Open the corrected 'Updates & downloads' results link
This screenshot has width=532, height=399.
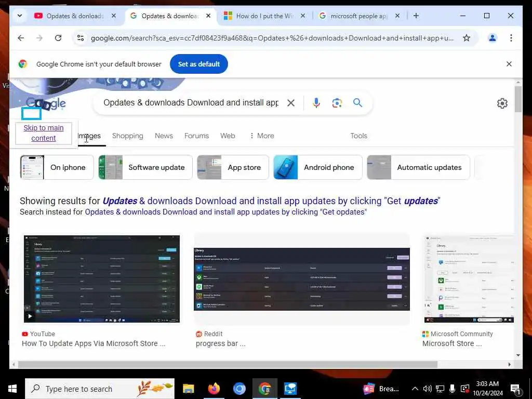pyautogui.click(x=271, y=201)
